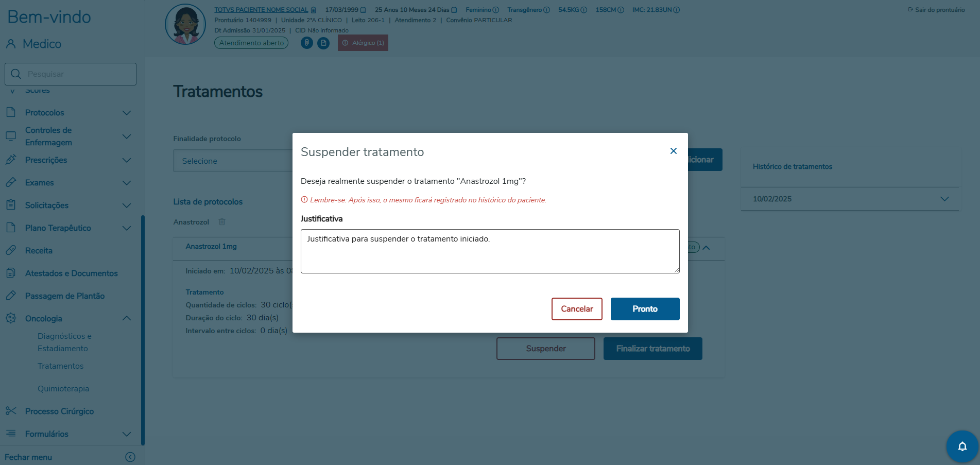Collapse the Oncologia menu section

point(127,319)
